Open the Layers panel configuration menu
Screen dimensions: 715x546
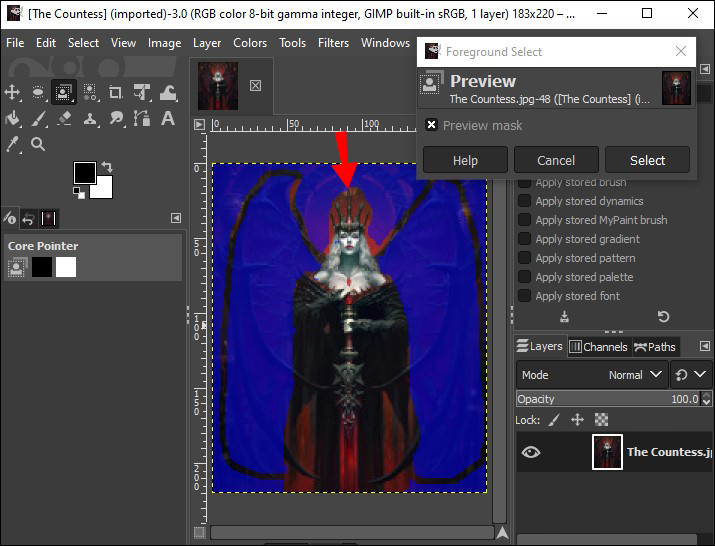point(706,345)
